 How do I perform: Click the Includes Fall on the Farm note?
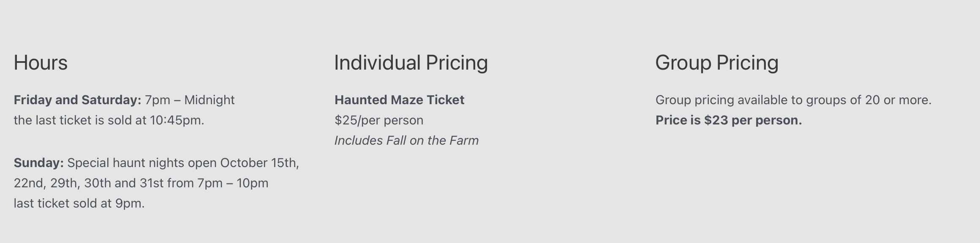[x=406, y=140]
